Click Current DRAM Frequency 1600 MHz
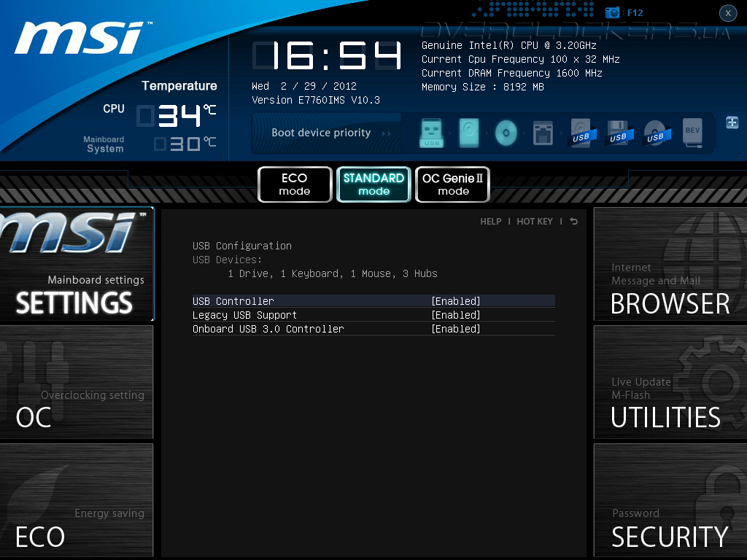 pos(511,73)
